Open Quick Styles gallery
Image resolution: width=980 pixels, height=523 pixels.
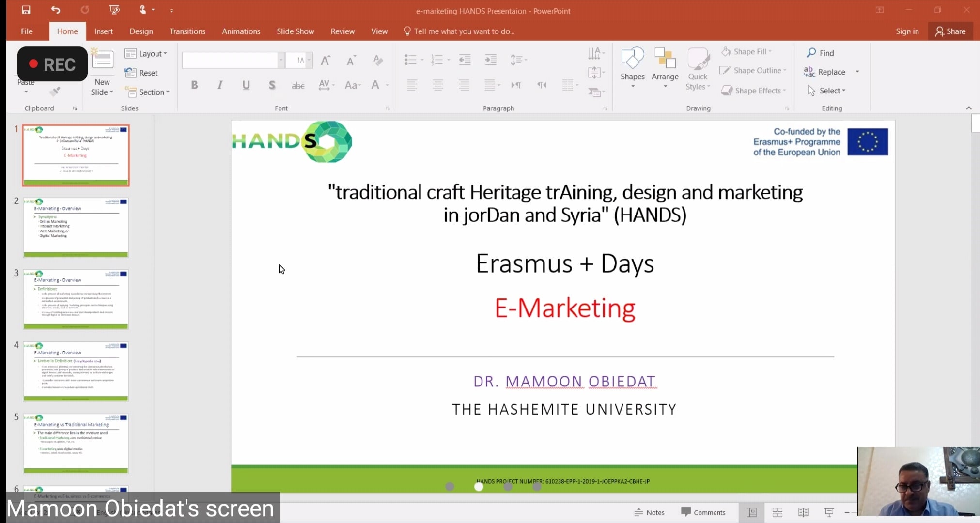(x=698, y=69)
